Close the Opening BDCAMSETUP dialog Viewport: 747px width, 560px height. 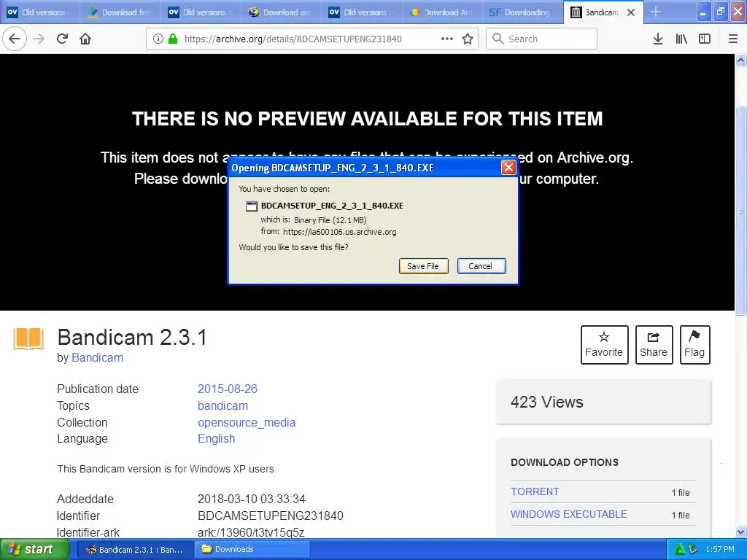(508, 167)
